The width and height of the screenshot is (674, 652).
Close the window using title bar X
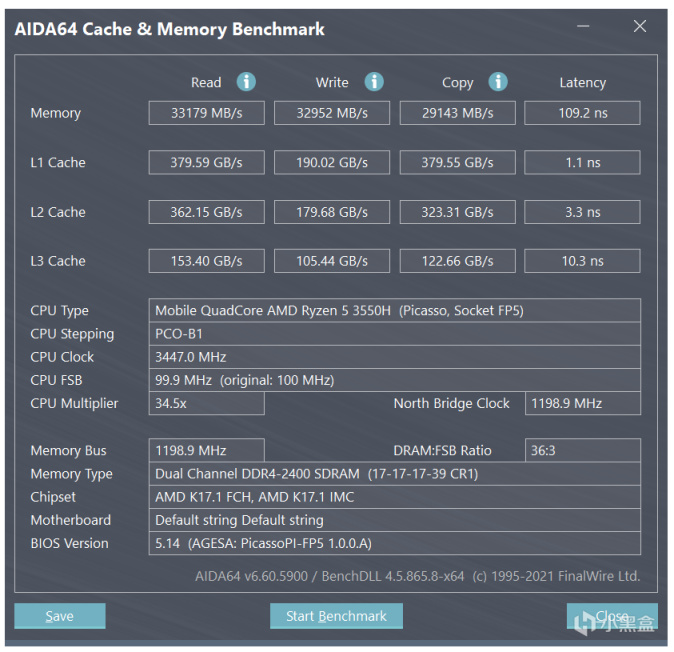(640, 27)
